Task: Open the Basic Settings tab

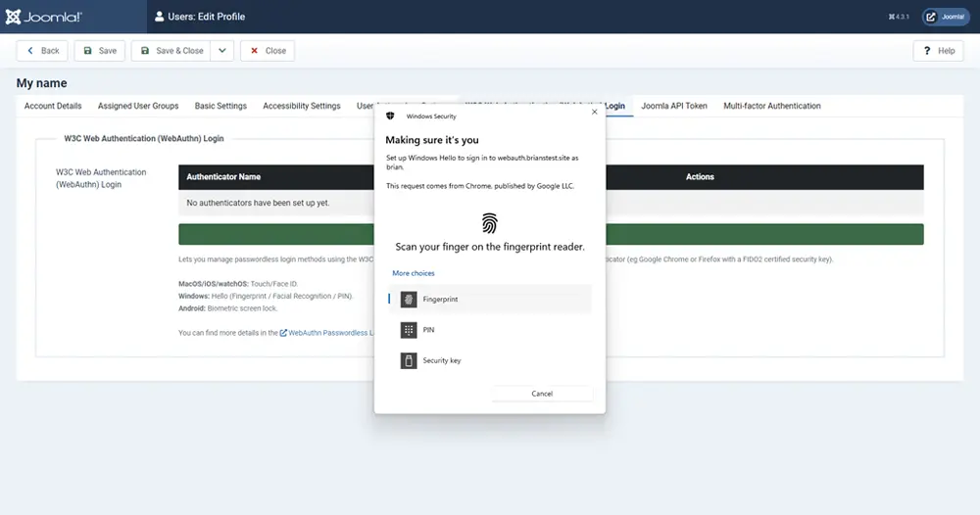Action: click(220, 106)
